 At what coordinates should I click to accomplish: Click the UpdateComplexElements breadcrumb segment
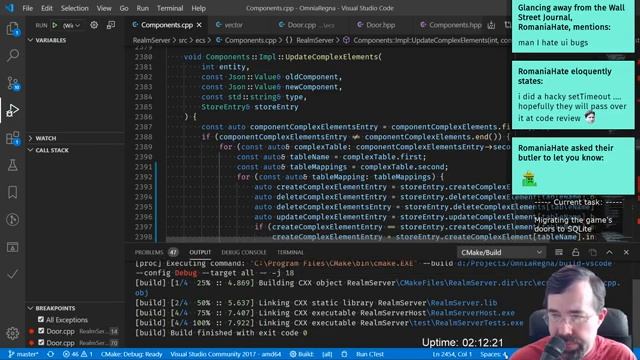pyautogui.click(x=427, y=40)
